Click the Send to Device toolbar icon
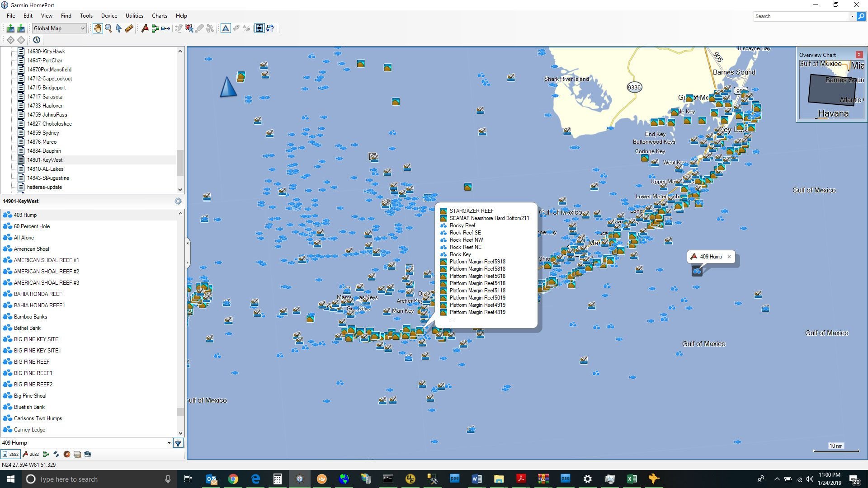 [x=21, y=28]
